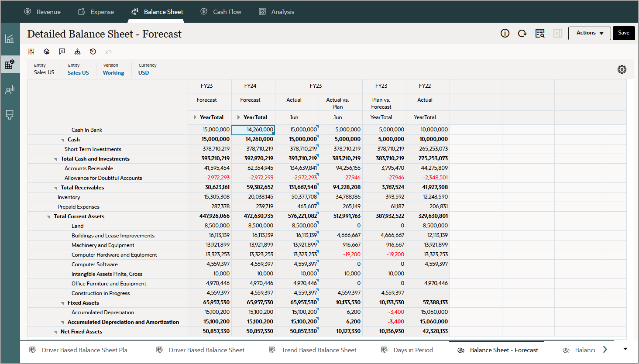Collapse the Total Receivables row
The width and height of the screenshot is (639, 364).
(56, 188)
